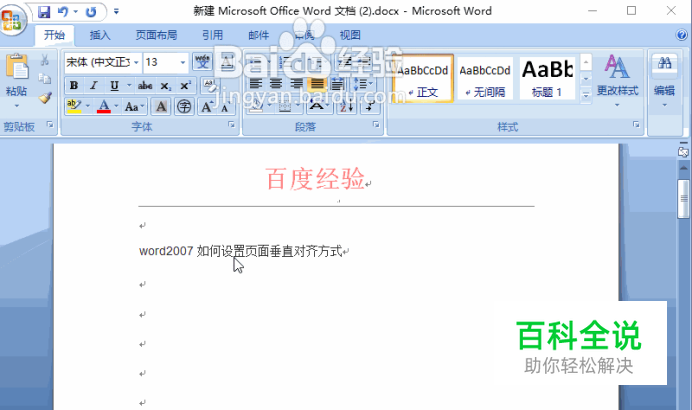
Task: Toggle italic formatting
Action: pos(94,86)
